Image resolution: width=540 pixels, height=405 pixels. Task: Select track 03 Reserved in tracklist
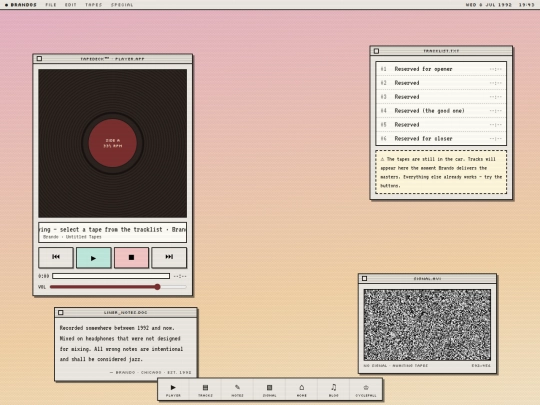pos(441,97)
